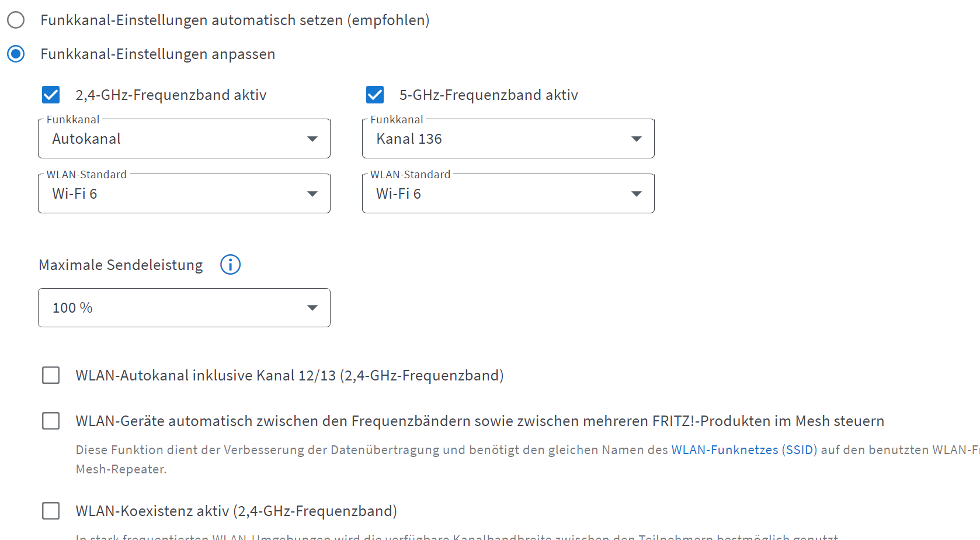Click the arrow beside the 100 % value

[x=312, y=308]
